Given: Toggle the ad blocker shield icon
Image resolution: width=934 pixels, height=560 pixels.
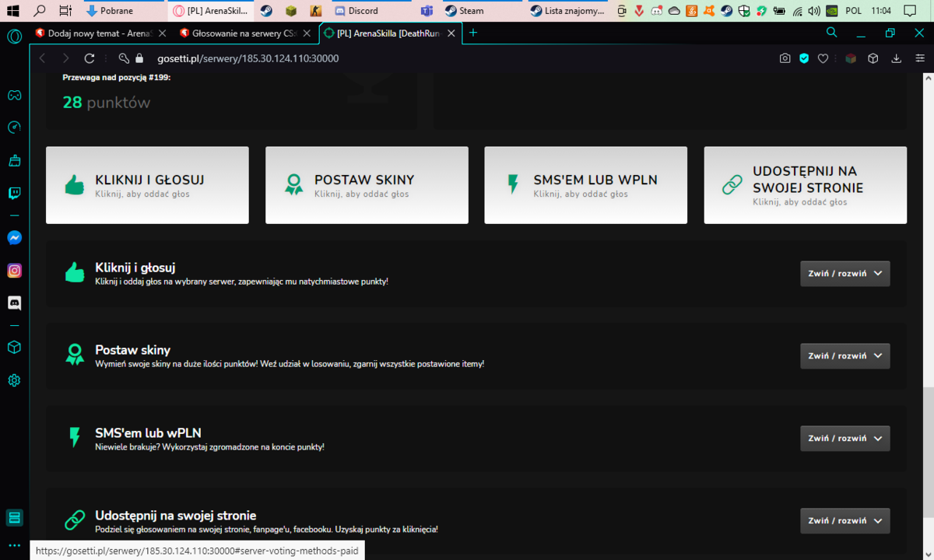Looking at the screenshot, I should pyautogui.click(x=804, y=58).
